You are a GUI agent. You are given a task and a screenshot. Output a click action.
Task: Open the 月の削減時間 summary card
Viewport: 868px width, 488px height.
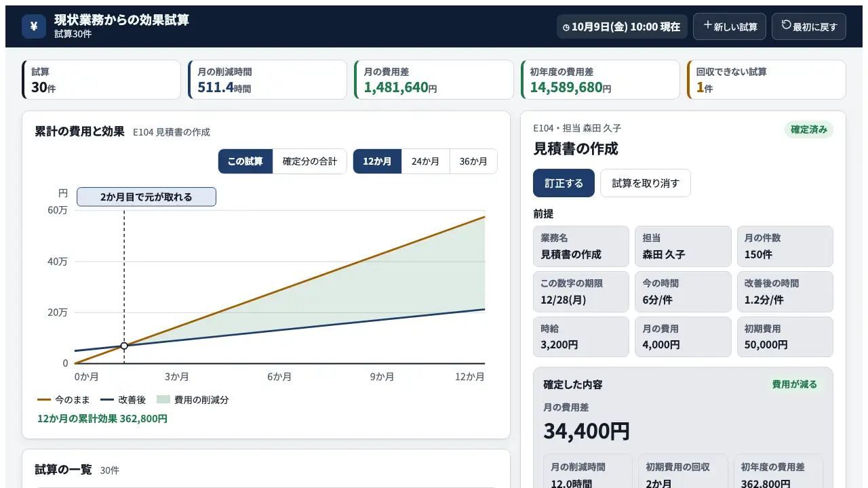click(x=268, y=80)
